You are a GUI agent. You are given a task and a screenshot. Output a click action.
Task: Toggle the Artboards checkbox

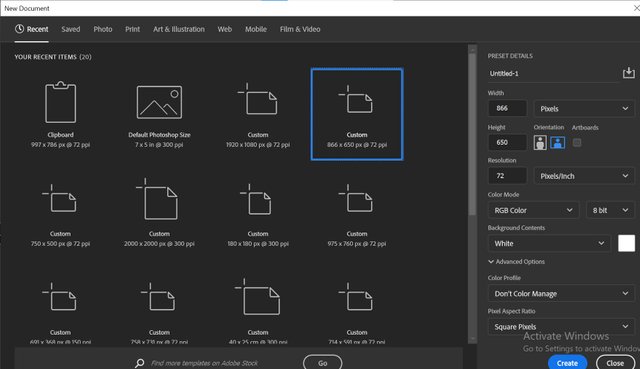pos(577,142)
